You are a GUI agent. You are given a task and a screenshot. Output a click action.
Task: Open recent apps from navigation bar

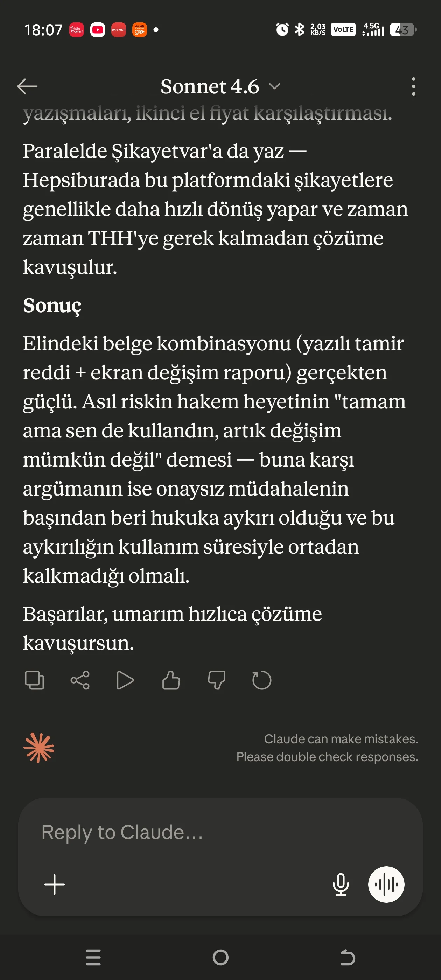(93, 957)
